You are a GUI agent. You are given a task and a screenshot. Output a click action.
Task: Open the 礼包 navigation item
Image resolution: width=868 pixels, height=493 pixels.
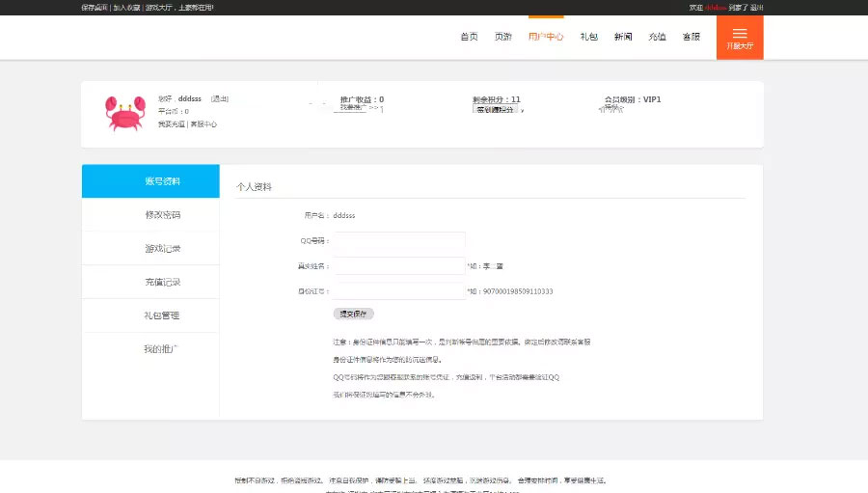pyautogui.click(x=588, y=37)
